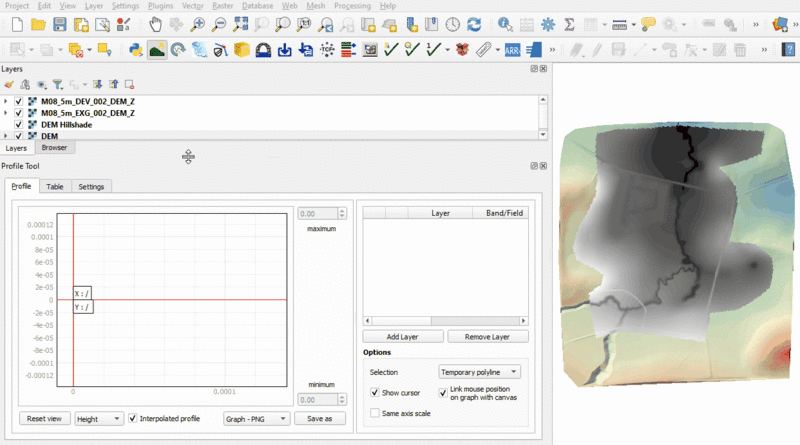Enable the Same axis scale option
The width and height of the screenshot is (800, 445).
(375, 413)
